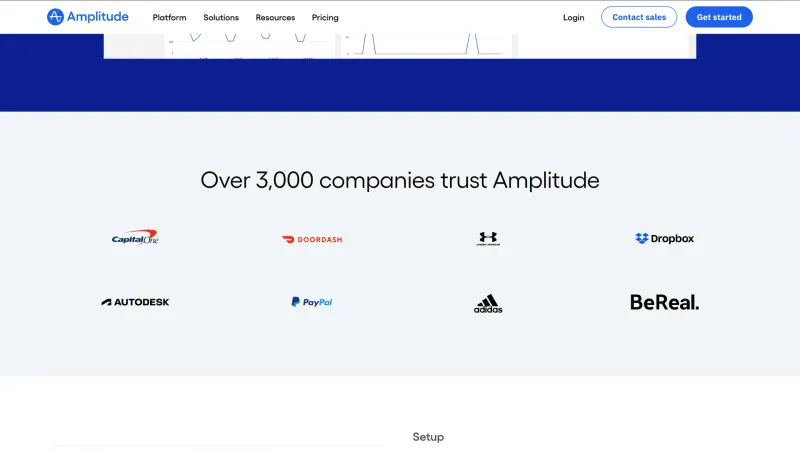Click the Setup label
This screenshot has width=800, height=450.
tap(428, 437)
